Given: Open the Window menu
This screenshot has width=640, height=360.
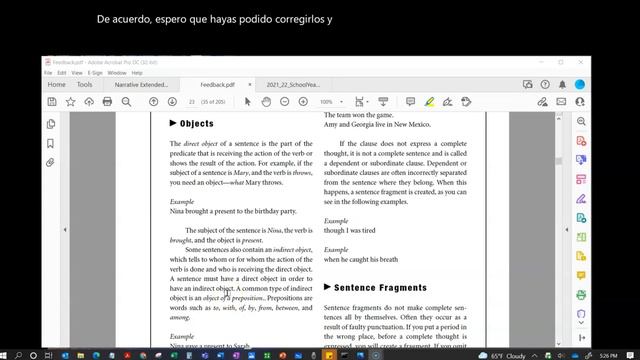Looking at the screenshot, I should click(117, 73).
